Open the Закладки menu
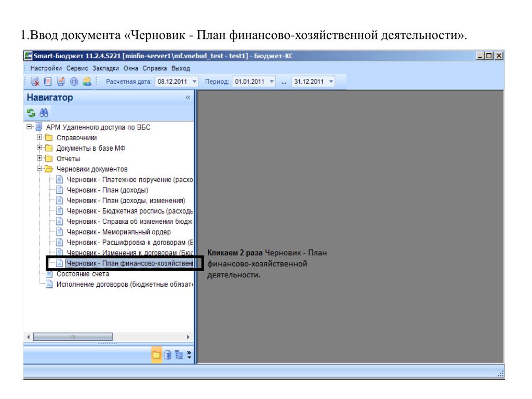 (x=105, y=68)
